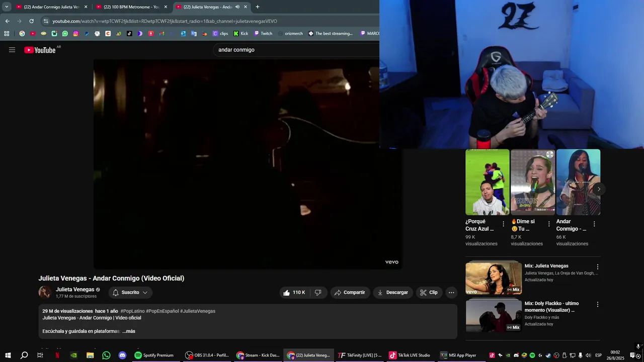Open the WhatsApp bookmark in bookmarks bar

coord(65,34)
